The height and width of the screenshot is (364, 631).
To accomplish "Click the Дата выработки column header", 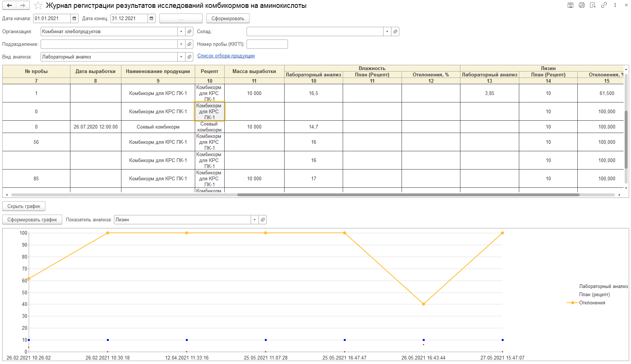I will (x=95, y=72).
